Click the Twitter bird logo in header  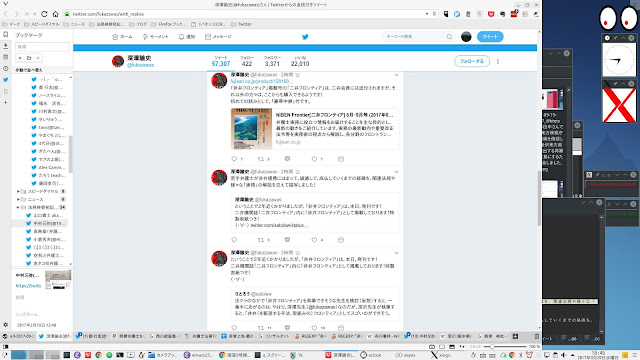pos(305,37)
